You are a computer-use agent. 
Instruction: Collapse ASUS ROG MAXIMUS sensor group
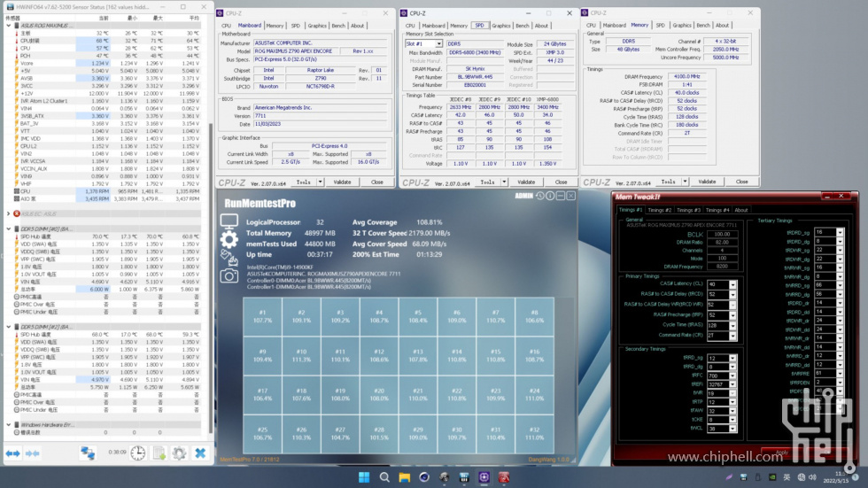tap(8, 26)
